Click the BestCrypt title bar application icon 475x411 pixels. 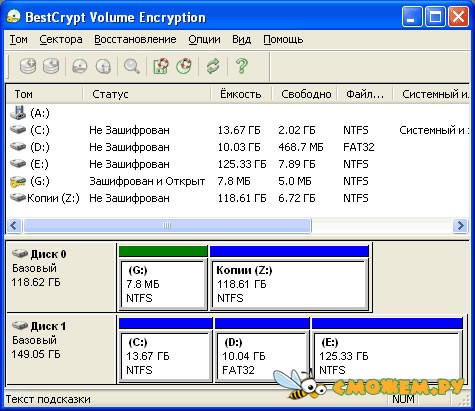click(14, 17)
